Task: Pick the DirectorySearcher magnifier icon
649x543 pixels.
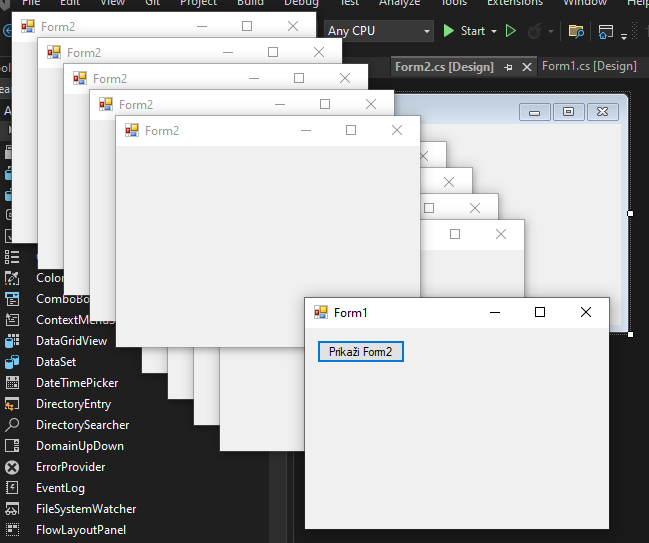Action: tap(13, 425)
